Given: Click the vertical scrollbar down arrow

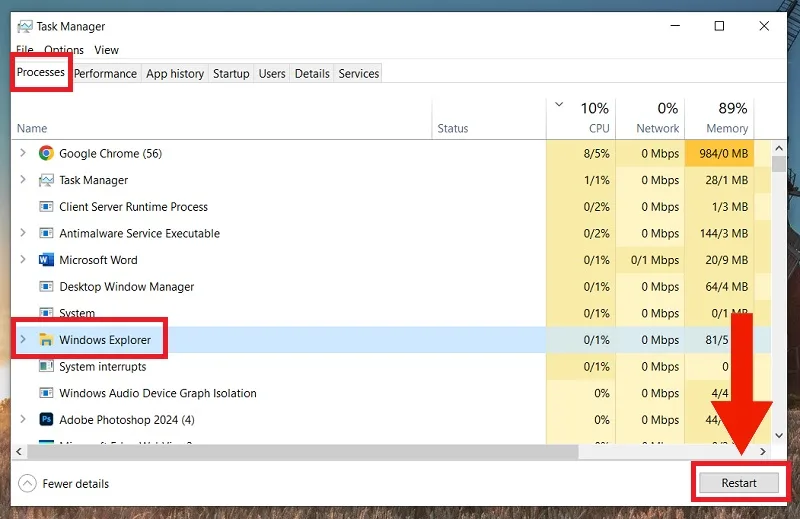Looking at the screenshot, I should 779,435.
